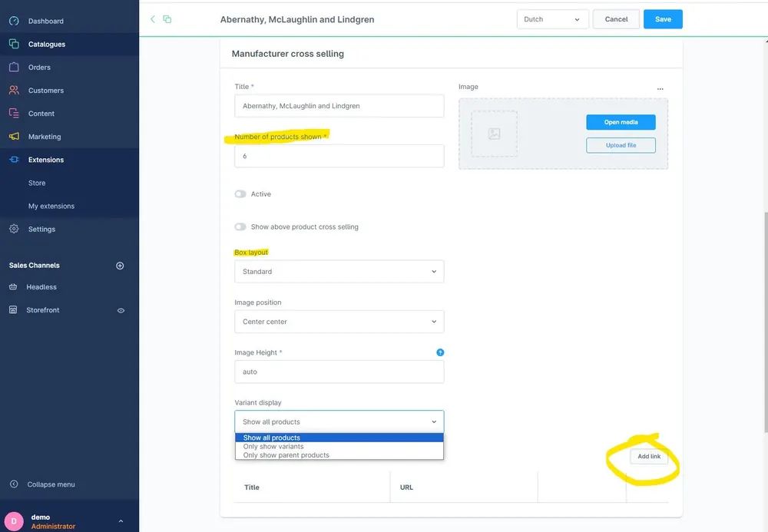768x532 pixels.
Task: Open My extensions submenu item
Action: point(51,206)
